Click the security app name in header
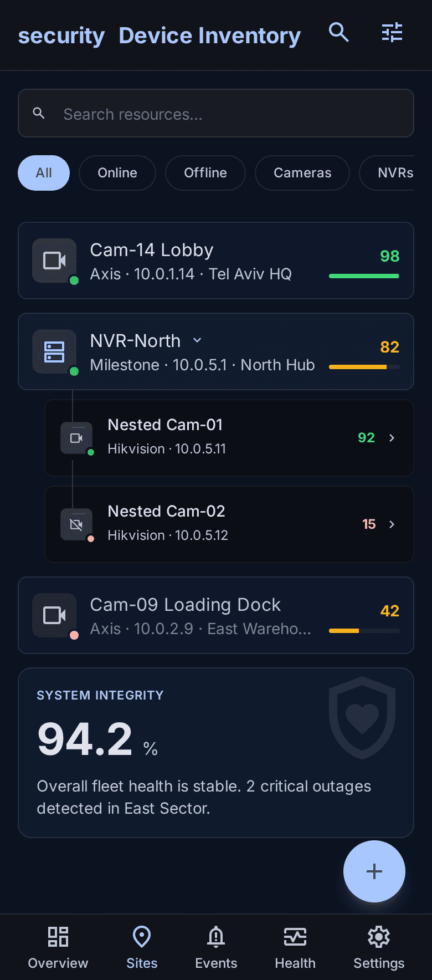 click(61, 35)
